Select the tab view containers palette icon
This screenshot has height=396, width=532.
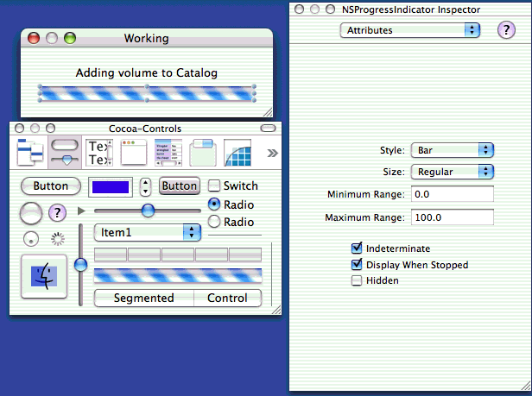coord(202,153)
